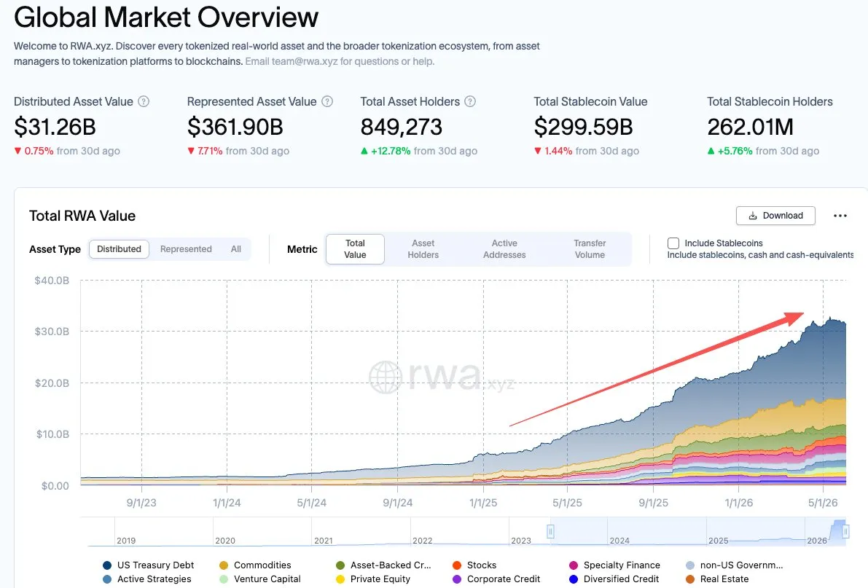This screenshot has height=588, width=868.
Task: Toggle Private Equity legend series
Action: (373, 579)
